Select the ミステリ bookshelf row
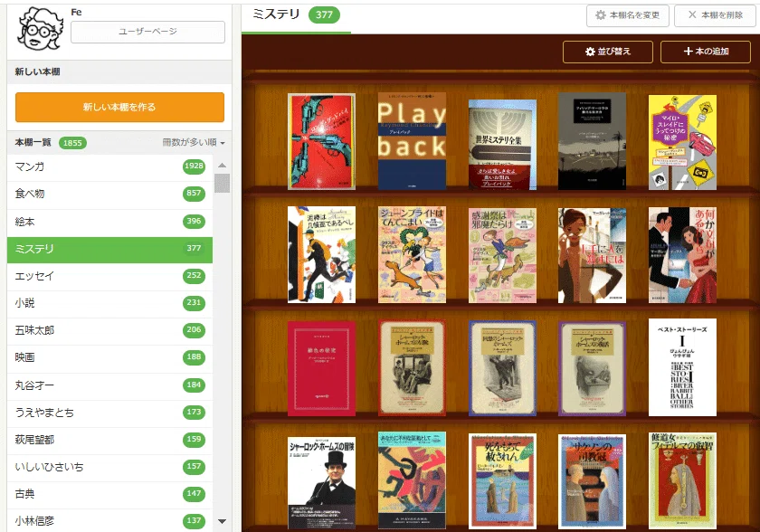This screenshot has width=760, height=532. 110,250
